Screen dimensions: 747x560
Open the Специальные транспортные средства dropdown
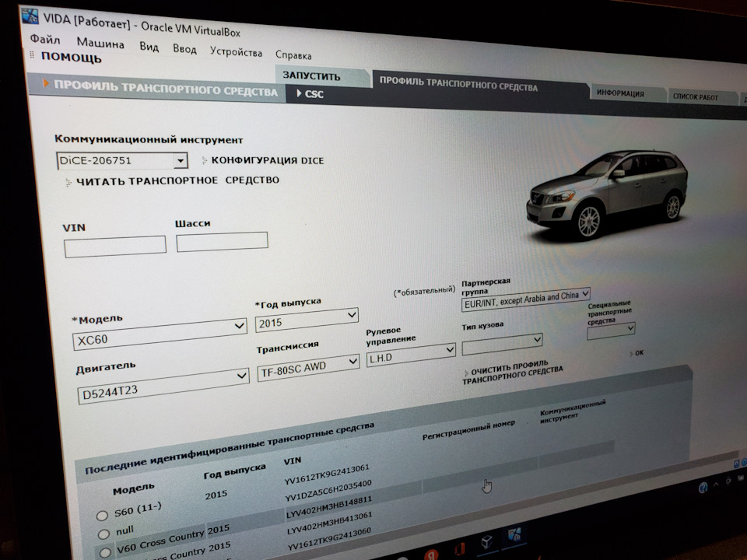[x=611, y=331]
